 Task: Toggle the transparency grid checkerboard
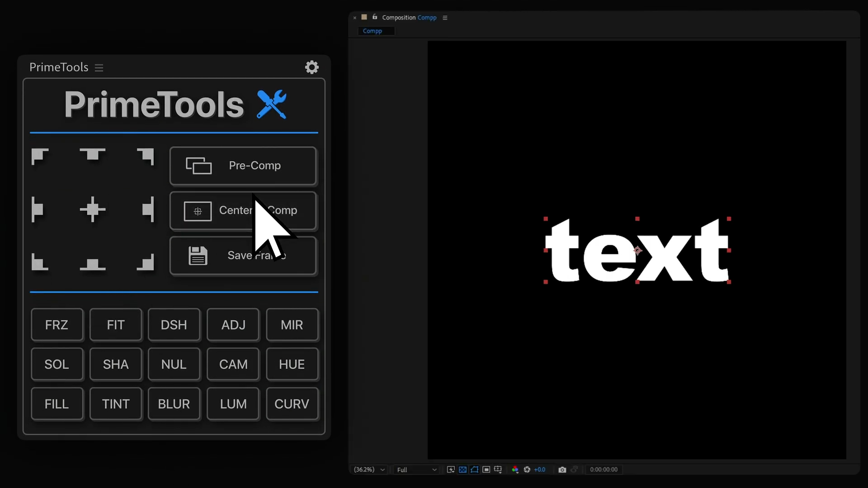point(462,470)
